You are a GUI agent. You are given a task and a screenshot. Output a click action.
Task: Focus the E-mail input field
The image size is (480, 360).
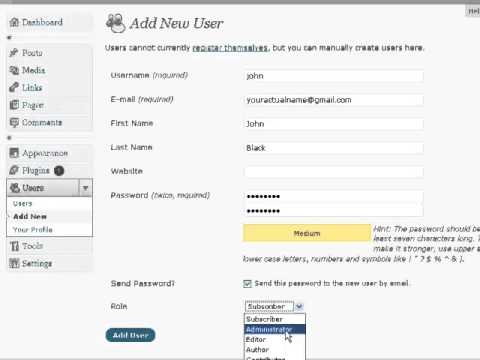pos(334,100)
